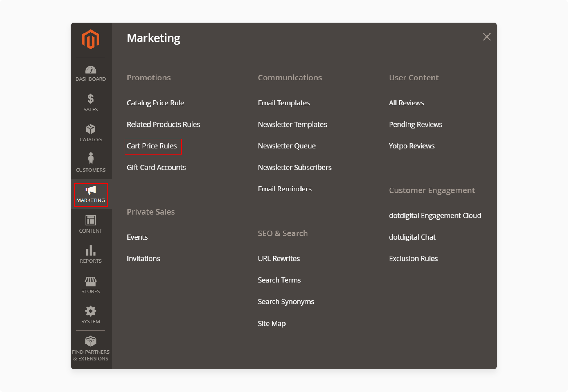Viewport: 568px width, 392px height.
Task: View Pending Reviews
Action: (415, 125)
